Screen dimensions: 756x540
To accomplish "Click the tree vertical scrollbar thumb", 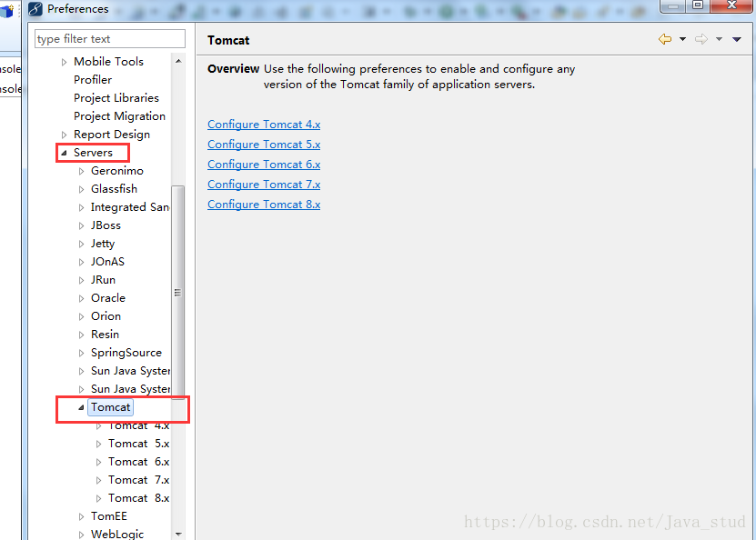I will [x=178, y=292].
